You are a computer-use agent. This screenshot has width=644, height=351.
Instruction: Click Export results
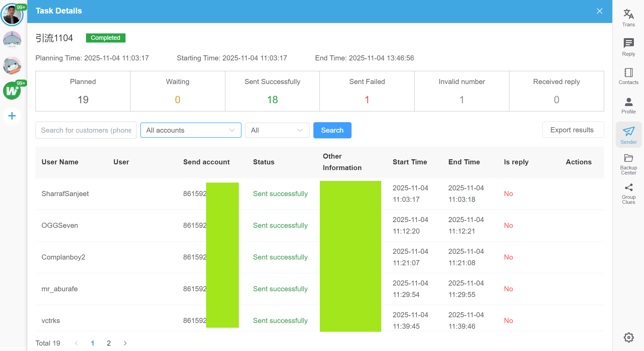pos(572,130)
